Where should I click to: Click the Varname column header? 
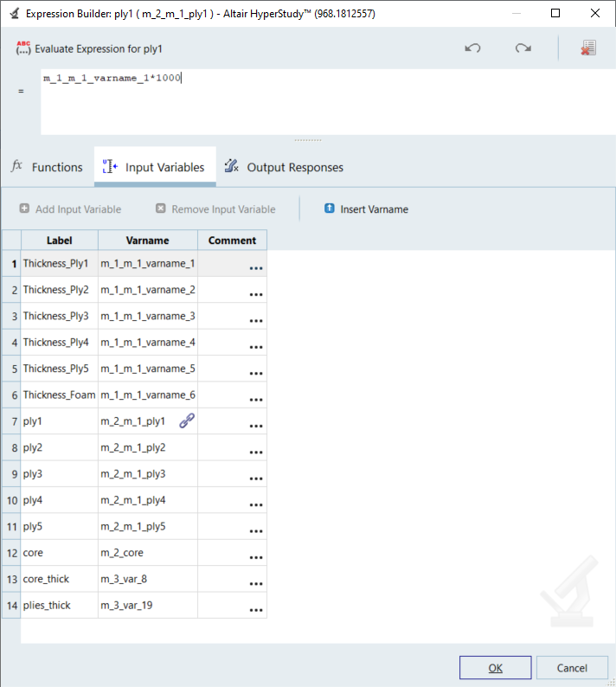147,241
